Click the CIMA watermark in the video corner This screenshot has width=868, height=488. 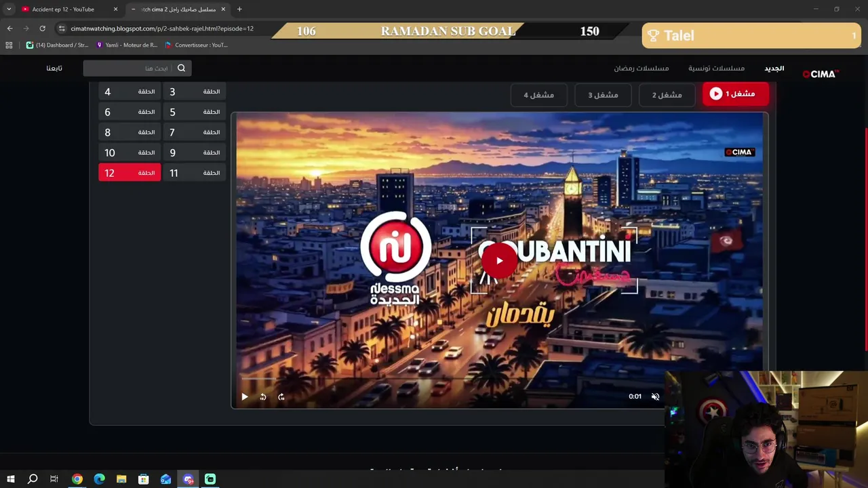click(739, 152)
